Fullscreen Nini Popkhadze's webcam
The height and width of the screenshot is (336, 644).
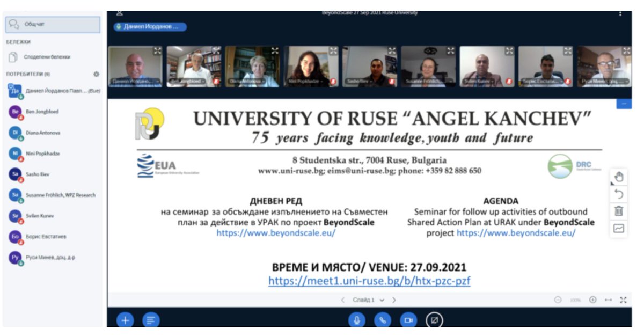pos(333,51)
